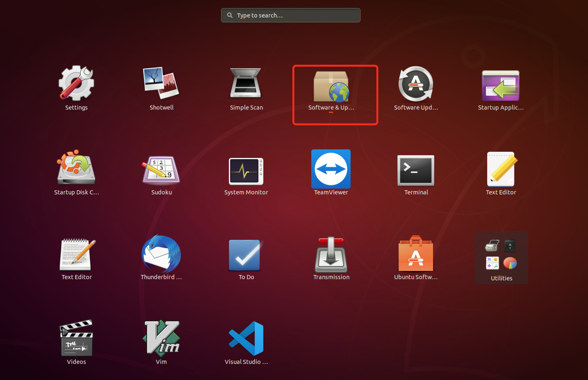Launch the Terminal
588x380 pixels.
point(416,170)
